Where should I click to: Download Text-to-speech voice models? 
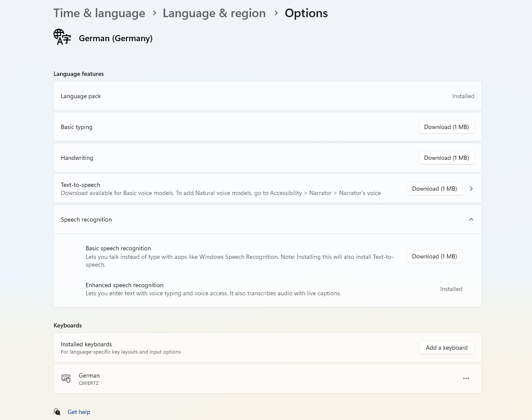tap(434, 189)
